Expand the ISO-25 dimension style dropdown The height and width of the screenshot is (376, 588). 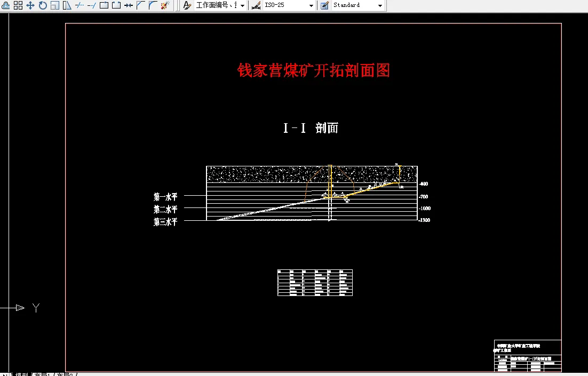click(x=310, y=5)
